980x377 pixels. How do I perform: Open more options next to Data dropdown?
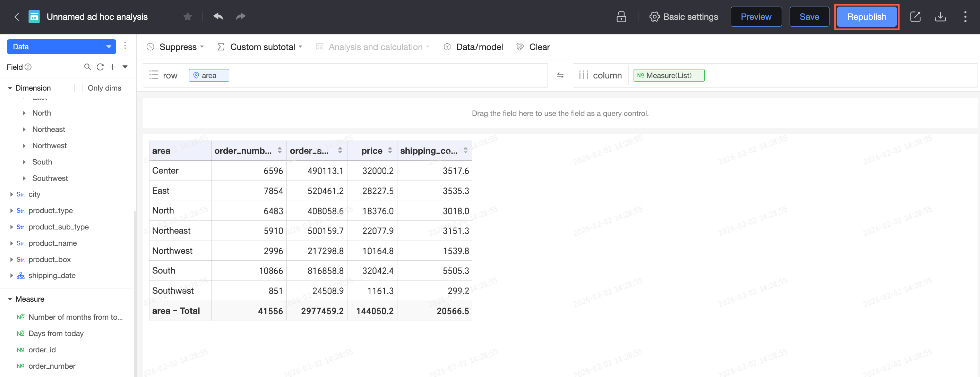[x=125, y=46]
